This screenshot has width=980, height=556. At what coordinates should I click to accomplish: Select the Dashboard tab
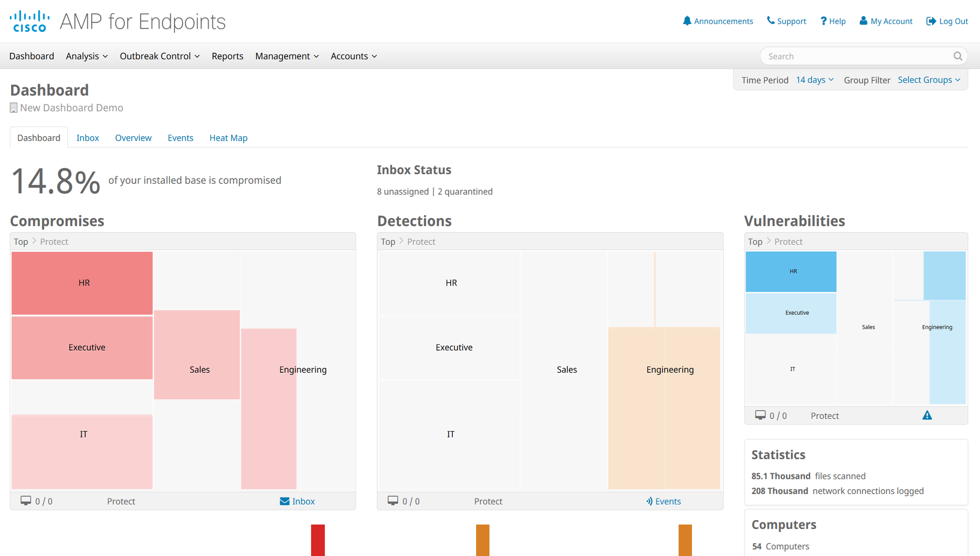point(39,137)
